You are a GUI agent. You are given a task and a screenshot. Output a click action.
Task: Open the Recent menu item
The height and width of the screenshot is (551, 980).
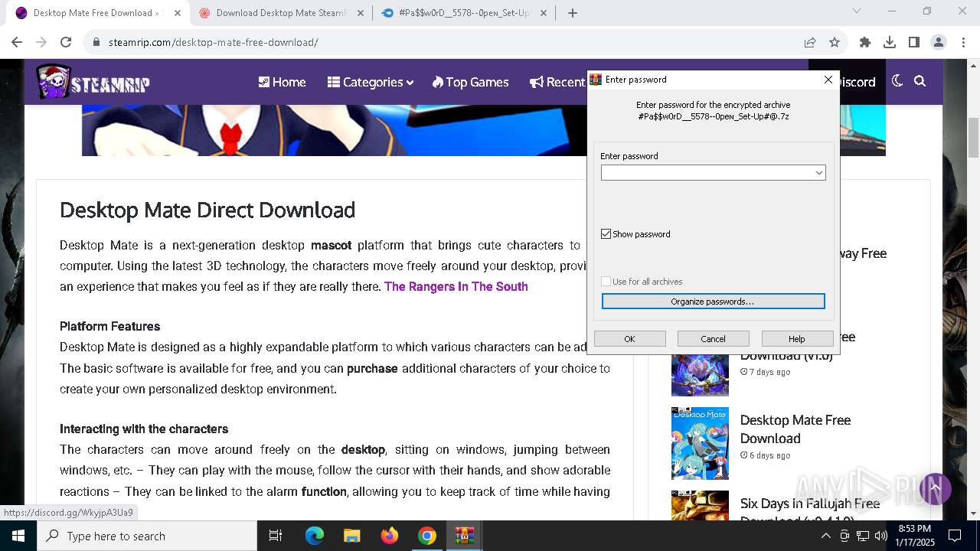557,82
